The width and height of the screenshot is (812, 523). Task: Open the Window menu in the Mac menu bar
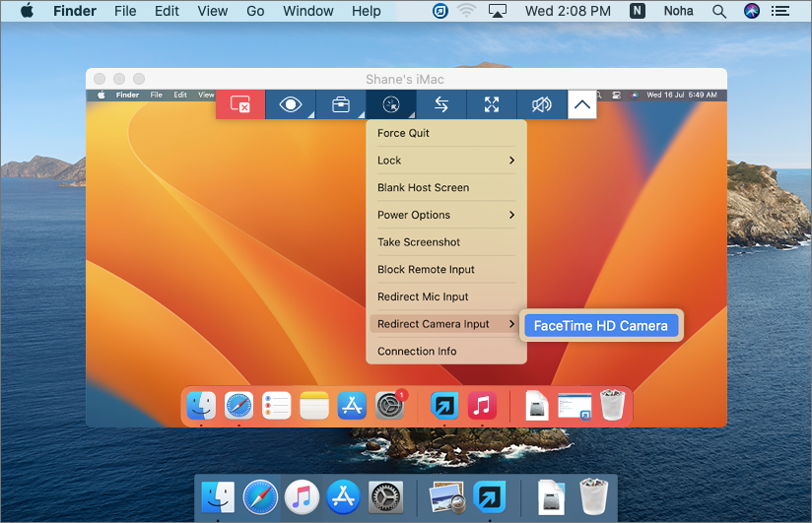(x=307, y=11)
